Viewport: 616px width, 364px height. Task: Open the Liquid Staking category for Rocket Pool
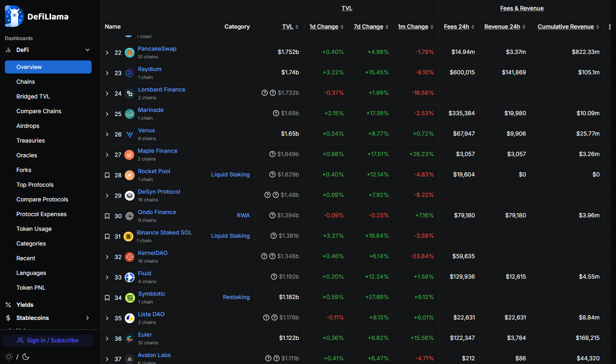[230, 174]
